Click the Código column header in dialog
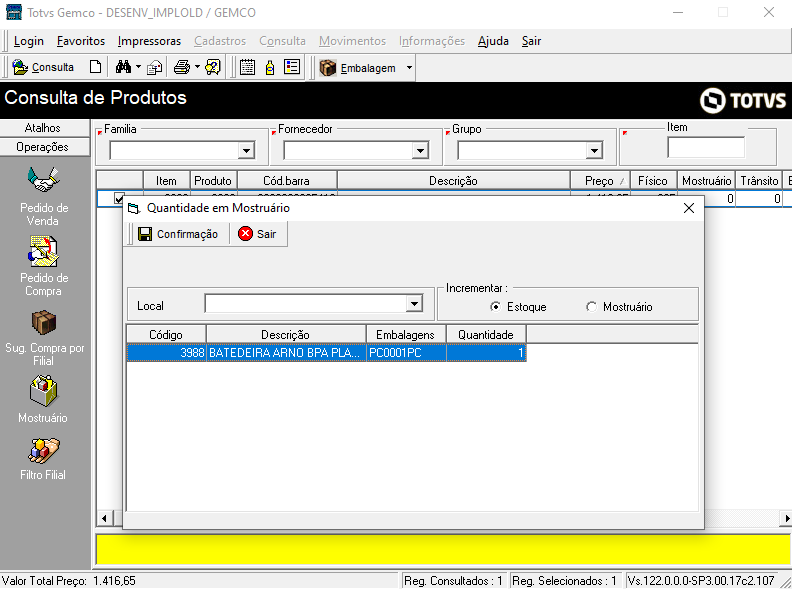 [166, 335]
